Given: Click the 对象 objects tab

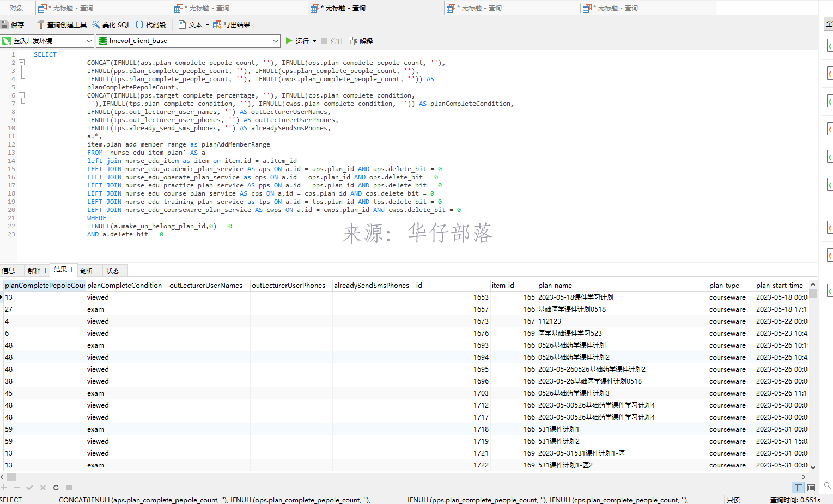Looking at the screenshot, I should 16,8.
